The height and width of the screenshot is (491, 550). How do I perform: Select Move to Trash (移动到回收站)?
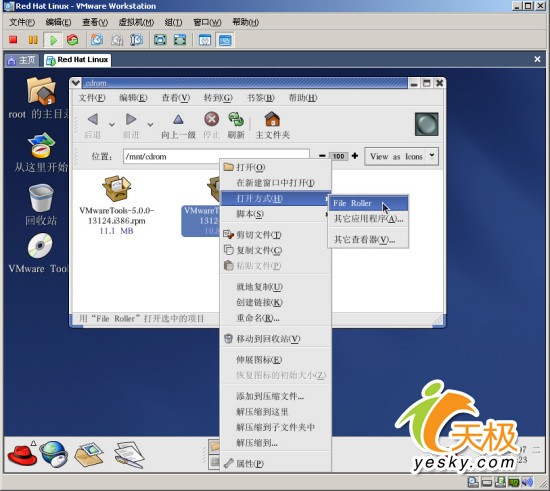(276, 338)
